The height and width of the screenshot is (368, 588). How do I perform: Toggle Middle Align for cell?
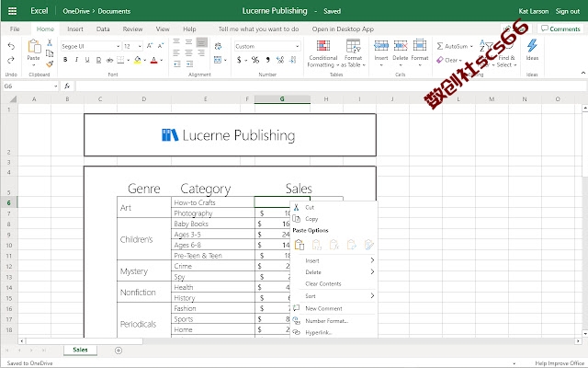[x=189, y=42]
